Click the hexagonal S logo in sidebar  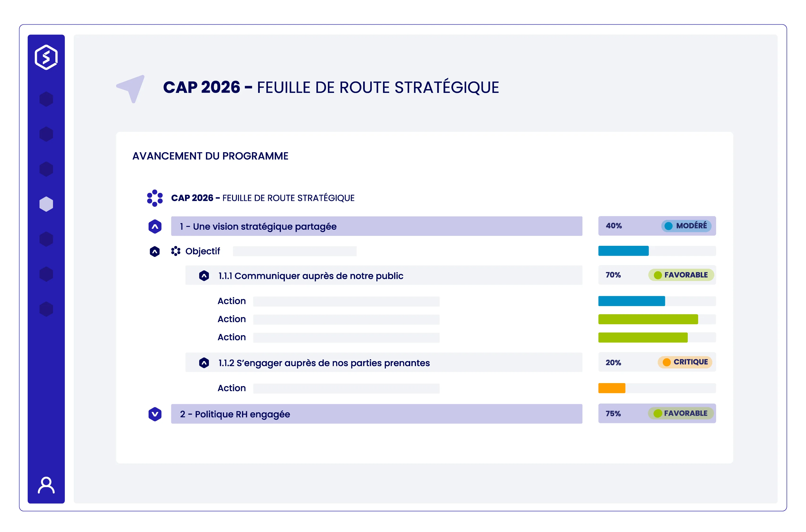coord(46,57)
